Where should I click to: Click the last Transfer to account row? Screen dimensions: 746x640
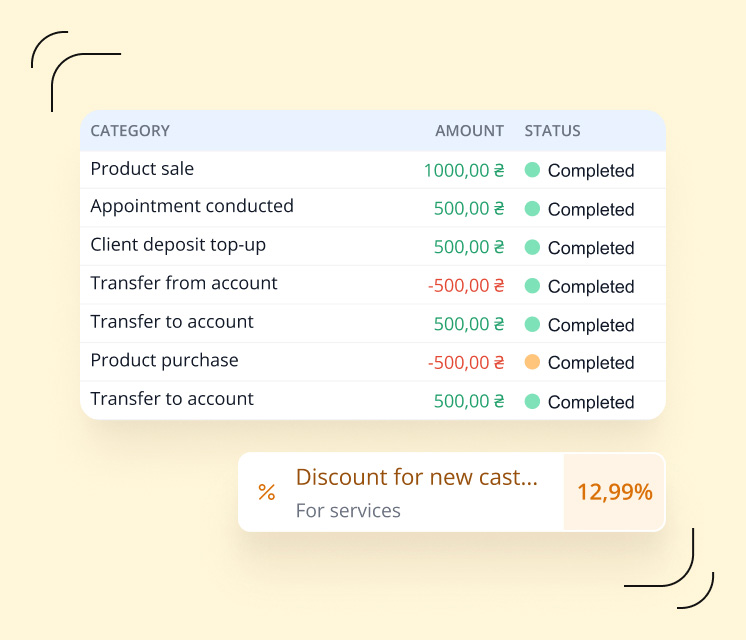[172, 399]
